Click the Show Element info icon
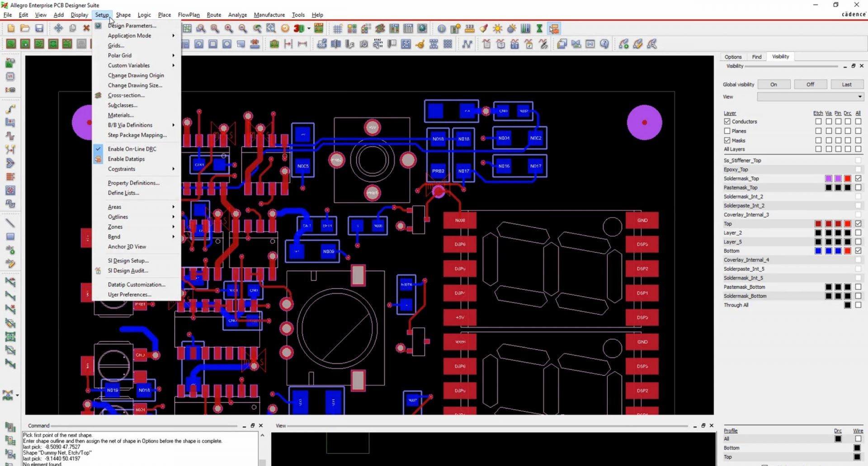This screenshot has height=466, width=868. (441, 29)
